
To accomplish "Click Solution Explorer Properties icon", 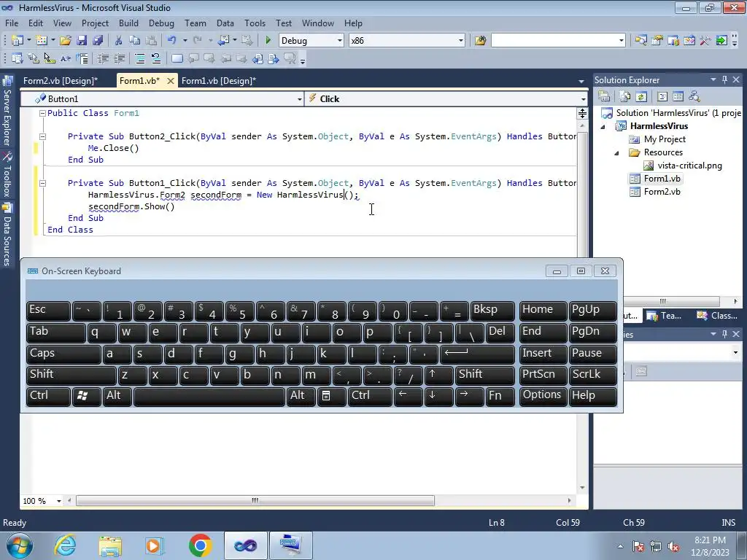I will [x=604, y=97].
